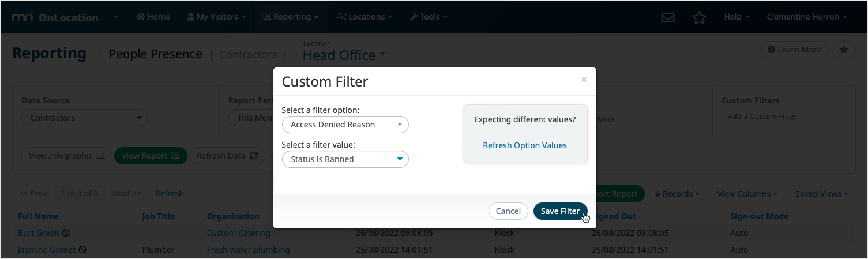Open the Locations menu

[365, 17]
